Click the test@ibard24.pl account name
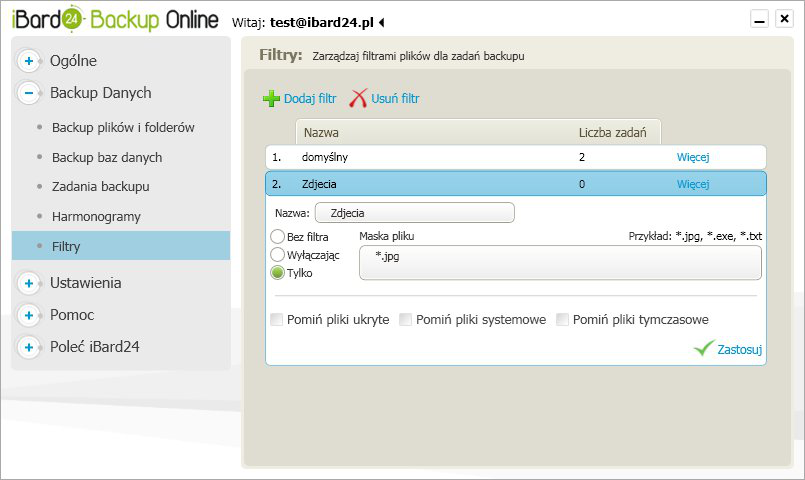This screenshot has width=805, height=480. pyautogui.click(x=322, y=23)
